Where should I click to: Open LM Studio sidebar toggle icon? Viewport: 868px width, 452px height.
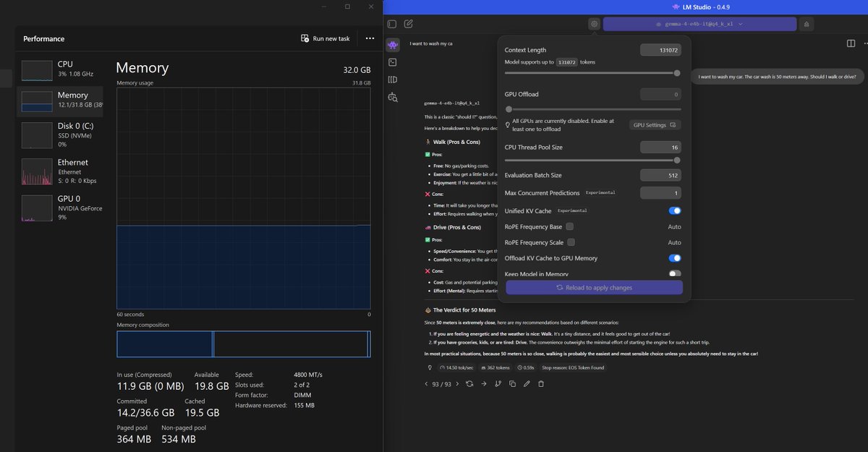click(392, 24)
